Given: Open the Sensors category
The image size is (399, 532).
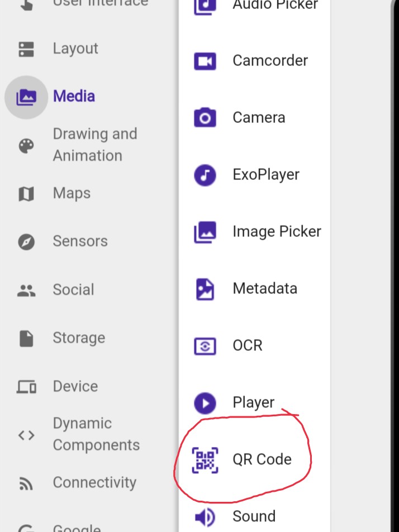Looking at the screenshot, I should pos(80,241).
